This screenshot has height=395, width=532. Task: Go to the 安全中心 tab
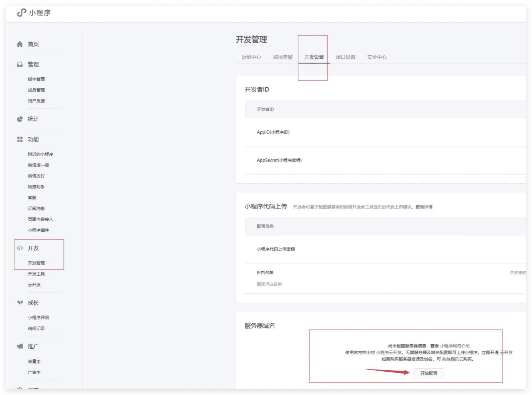click(x=377, y=57)
